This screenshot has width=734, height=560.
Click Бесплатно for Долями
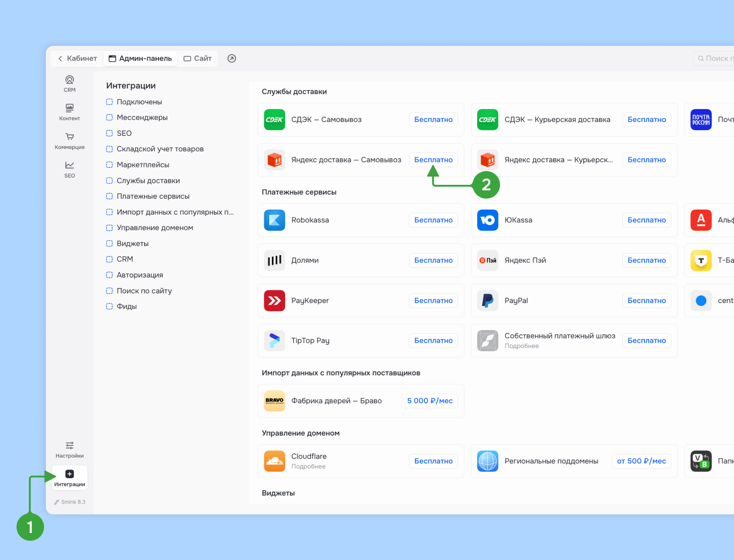pos(434,261)
